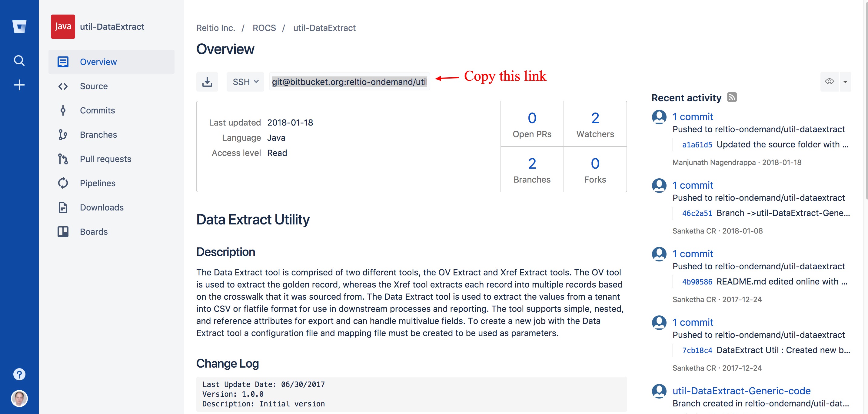Click the Last updated date 2018-01-18
Viewport: 868px width, 414px height.
coord(290,123)
